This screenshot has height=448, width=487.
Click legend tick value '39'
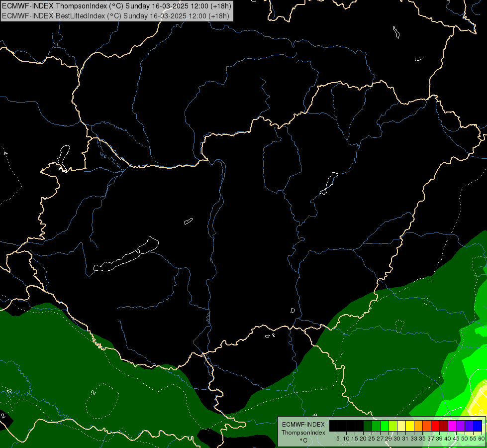[439, 439]
